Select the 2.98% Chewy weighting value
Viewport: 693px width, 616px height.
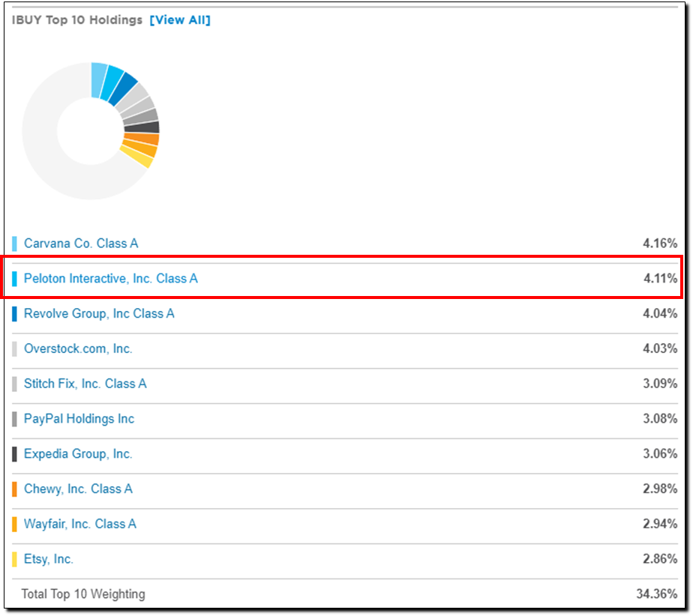point(660,489)
